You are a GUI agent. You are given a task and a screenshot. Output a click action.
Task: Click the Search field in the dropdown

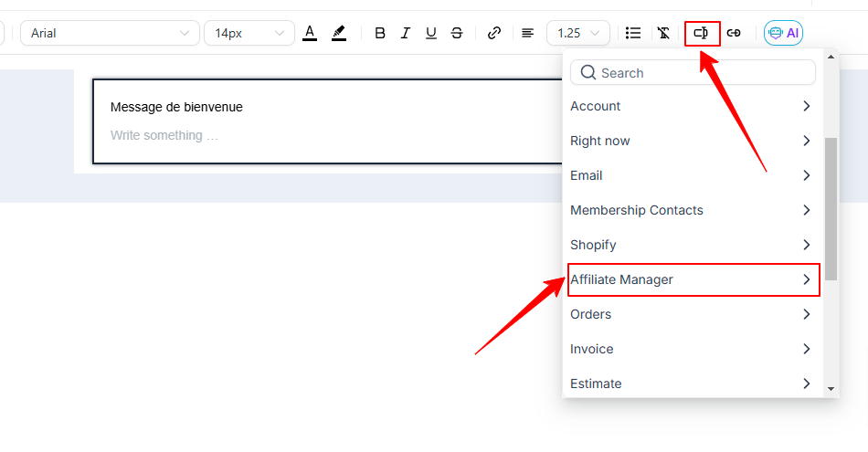(x=693, y=72)
